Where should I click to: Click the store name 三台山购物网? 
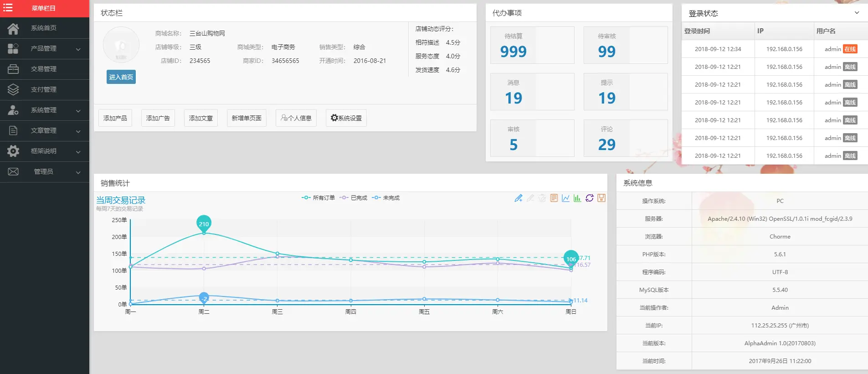point(207,33)
